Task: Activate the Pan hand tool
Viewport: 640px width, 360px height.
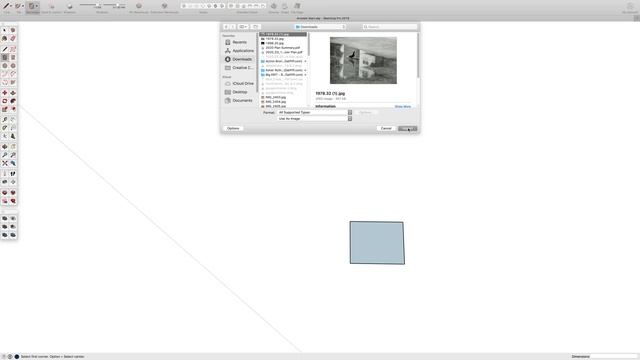Action: (13, 147)
